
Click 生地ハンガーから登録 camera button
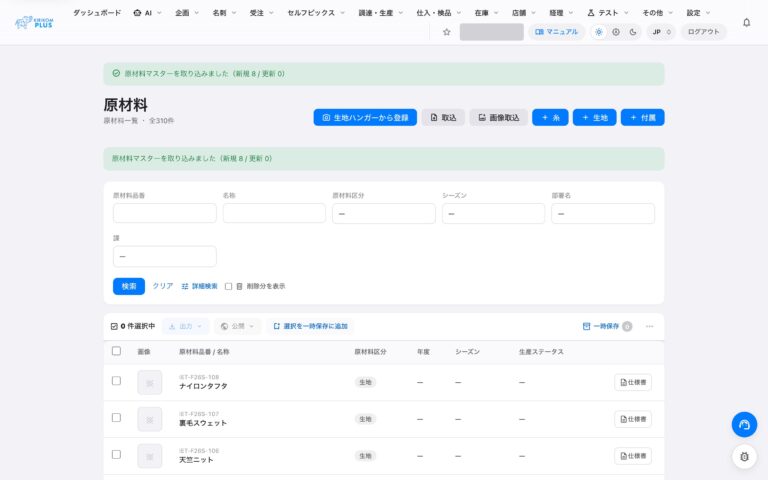[x=365, y=118]
